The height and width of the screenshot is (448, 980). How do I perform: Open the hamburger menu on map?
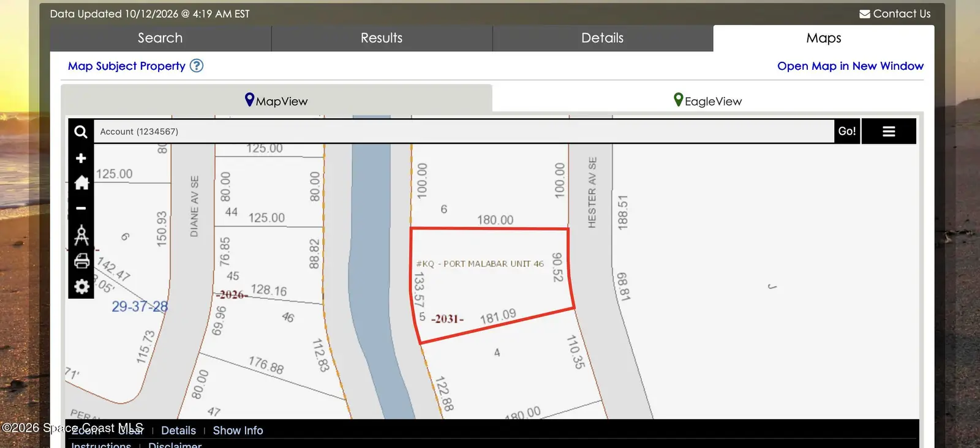click(x=889, y=132)
